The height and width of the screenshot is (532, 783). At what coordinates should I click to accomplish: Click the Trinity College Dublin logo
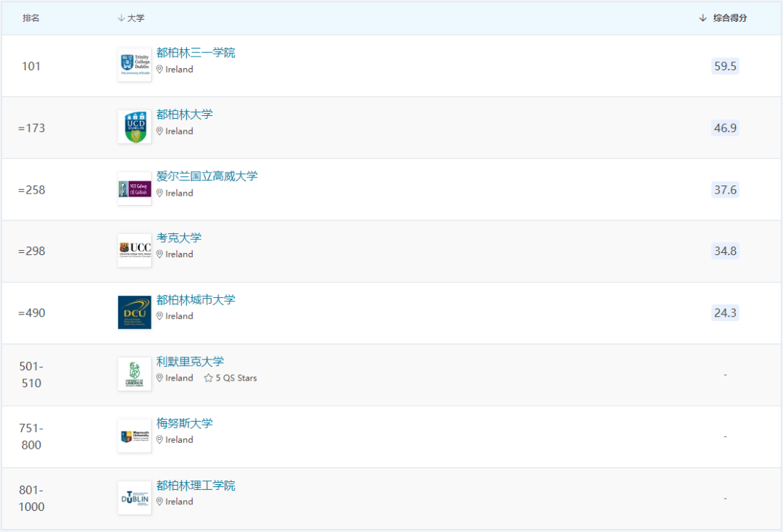tap(134, 65)
